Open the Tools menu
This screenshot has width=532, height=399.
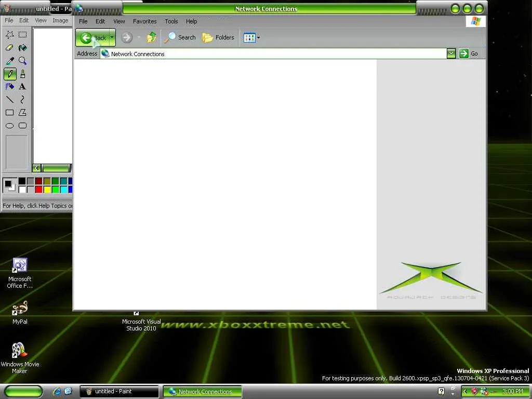[x=171, y=21]
